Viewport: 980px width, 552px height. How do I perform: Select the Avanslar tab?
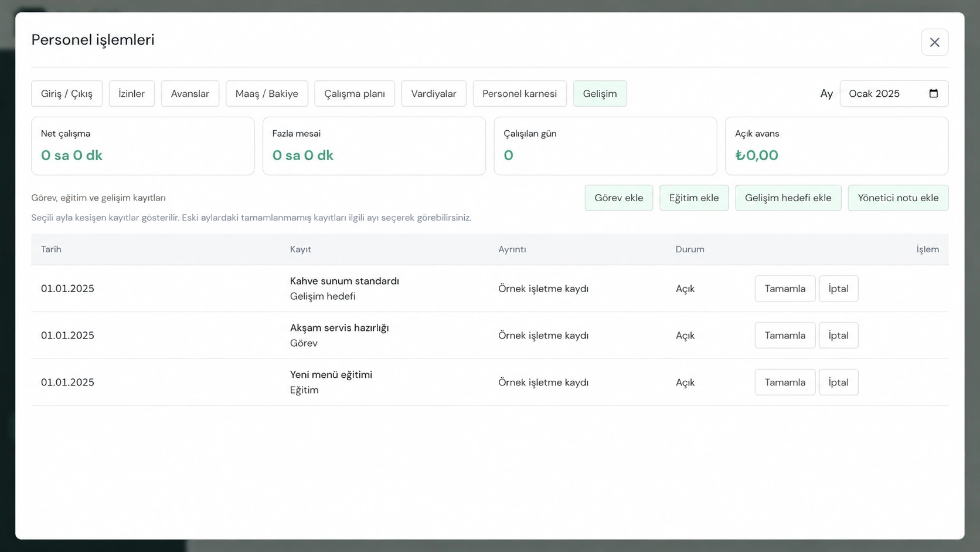pos(190,93)
